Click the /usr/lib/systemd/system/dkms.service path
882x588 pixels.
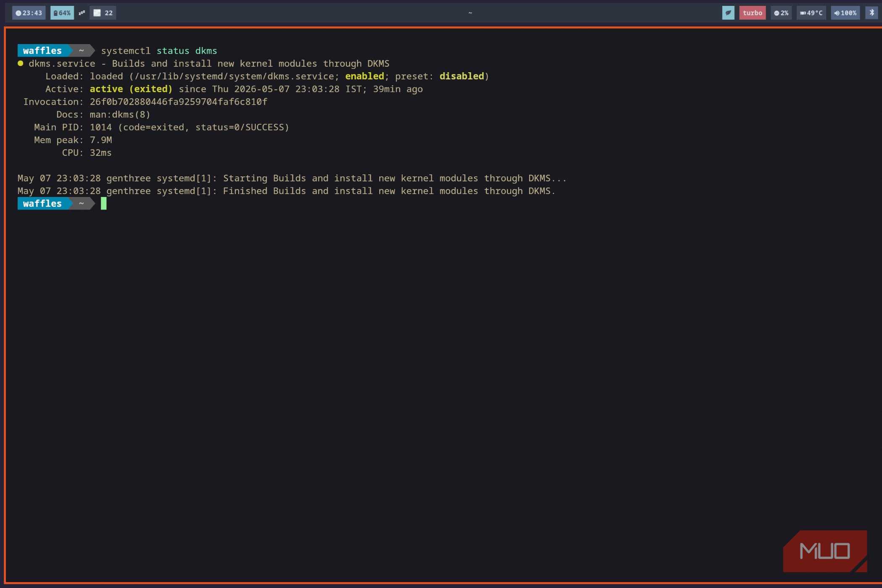(x=234, y=76)
